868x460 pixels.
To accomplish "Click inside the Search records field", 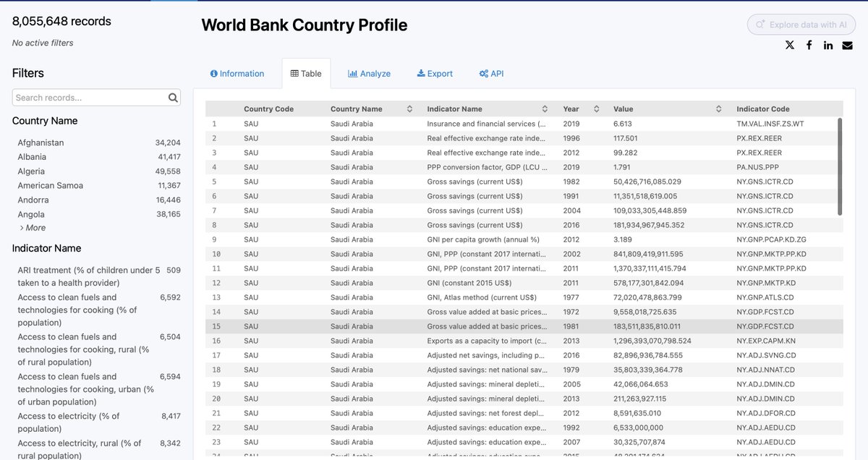I will pyautogui.click(x=87, y=97).
